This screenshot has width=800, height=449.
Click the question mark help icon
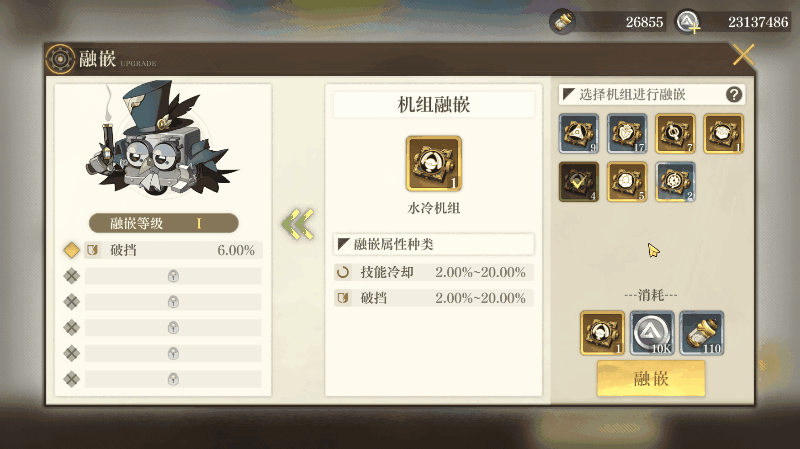[x=734, y=94]
